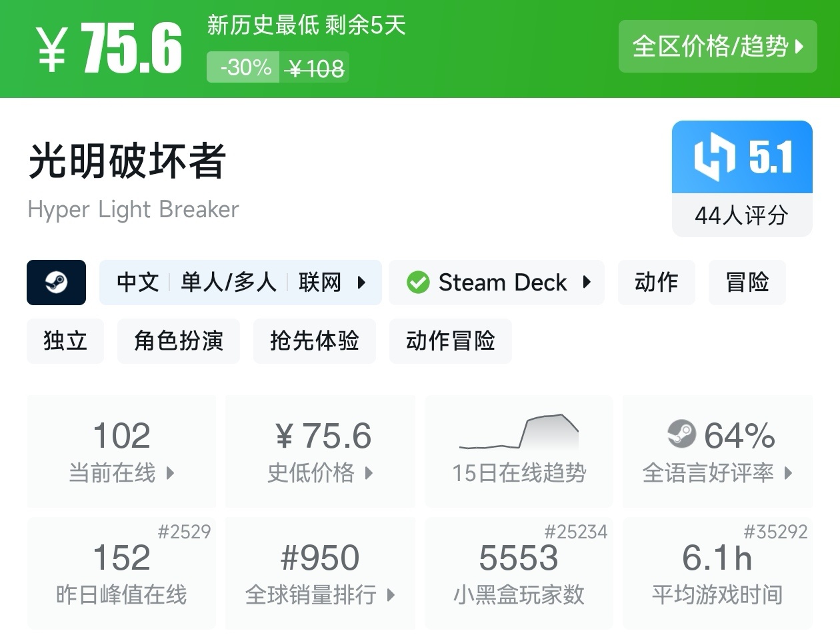Select the 抢先体验 early access tag
The height and width of the screenshot is (643, 840).
pyautogui.click(x=314, y=340)
